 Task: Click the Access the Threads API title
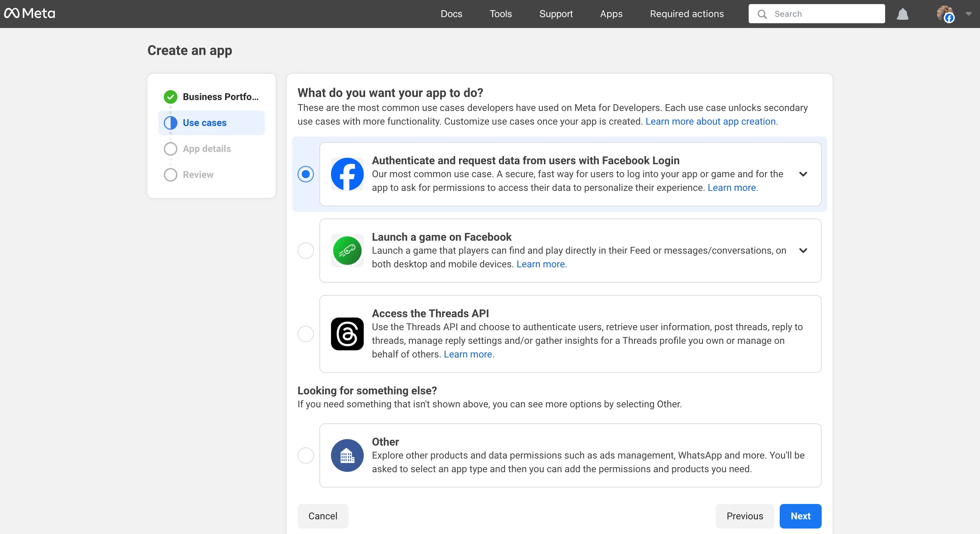430,313
